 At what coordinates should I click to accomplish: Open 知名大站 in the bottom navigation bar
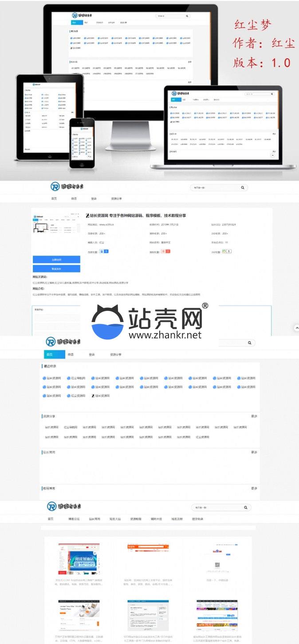[x=115, y=519]
